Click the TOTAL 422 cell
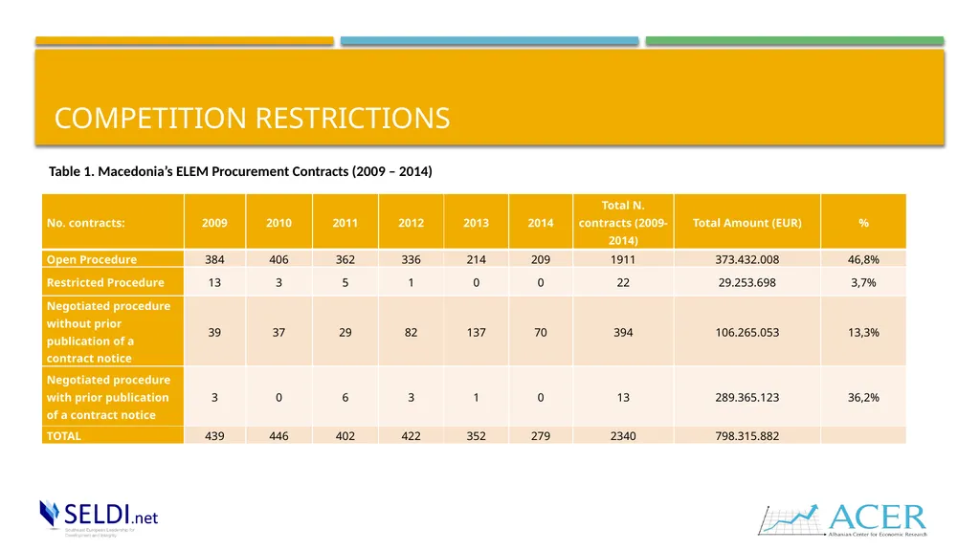Screen dimensions: 980x550 [x=411, y=435]
